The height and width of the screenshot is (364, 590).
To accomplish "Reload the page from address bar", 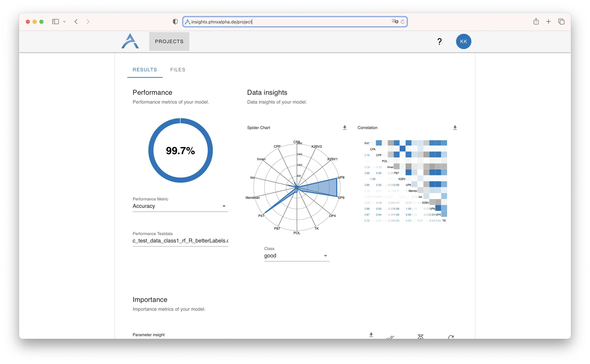I will [403, 22].
